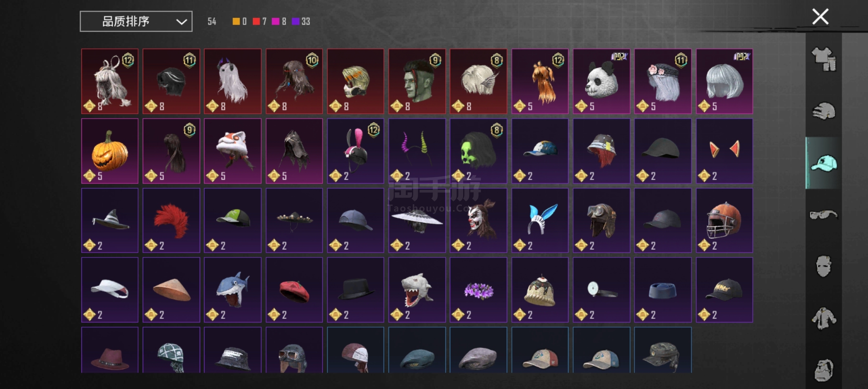Screen dimensions: 868x389
Task: Filter by purple quality swatch showing 33
Action: (x=301, y=22)
